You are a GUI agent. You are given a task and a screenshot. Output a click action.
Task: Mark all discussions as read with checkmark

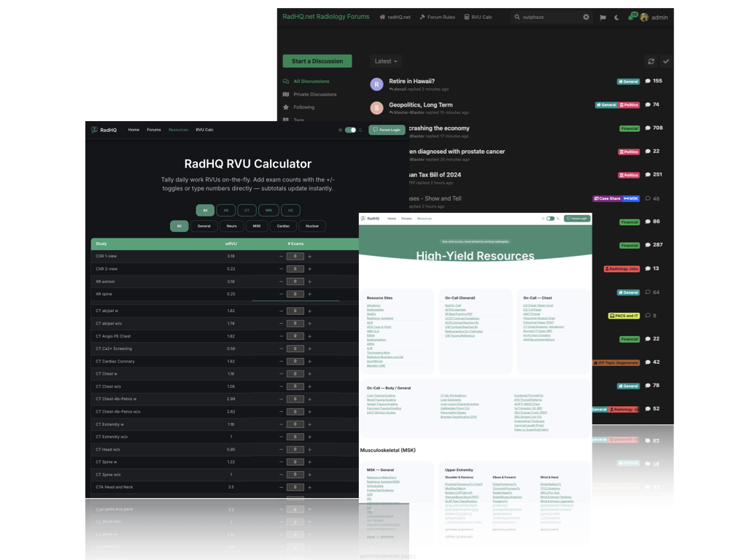(x=666, y=61)
